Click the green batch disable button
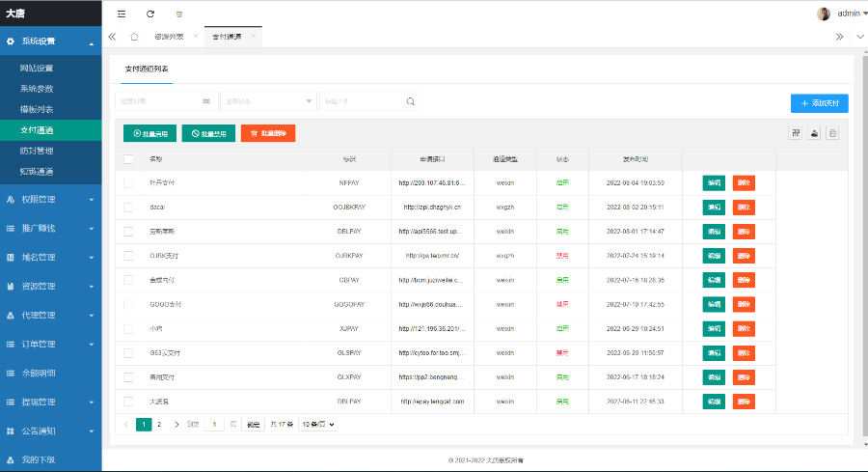This screenshot has width=868, height=472. 208,133
